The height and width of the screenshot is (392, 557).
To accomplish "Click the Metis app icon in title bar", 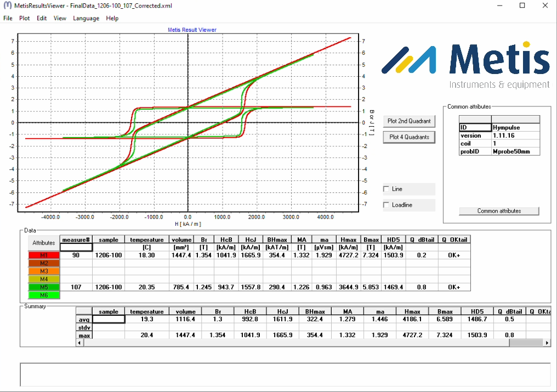I will (x=7, y=5).
